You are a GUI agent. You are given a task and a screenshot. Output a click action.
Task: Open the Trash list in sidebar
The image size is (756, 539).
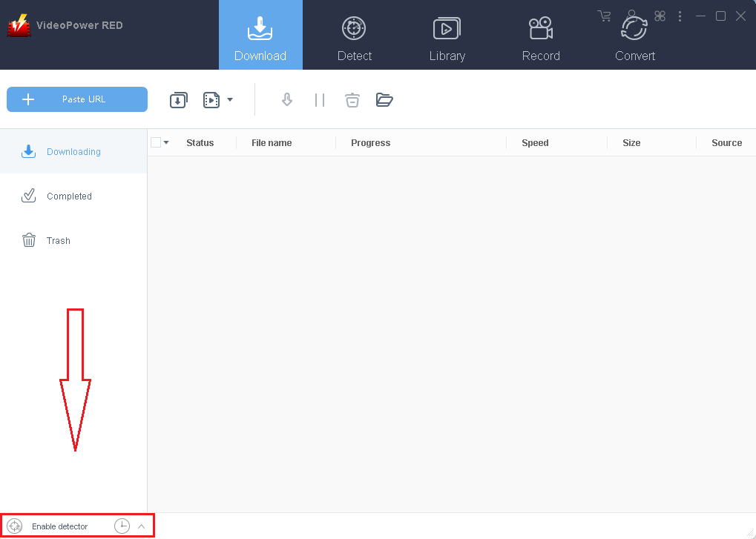coord(58,241)
